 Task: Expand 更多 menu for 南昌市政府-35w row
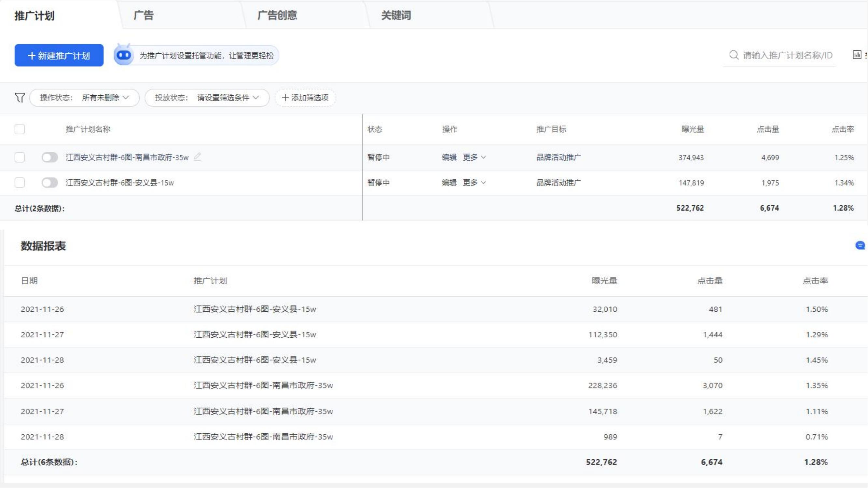474,157
